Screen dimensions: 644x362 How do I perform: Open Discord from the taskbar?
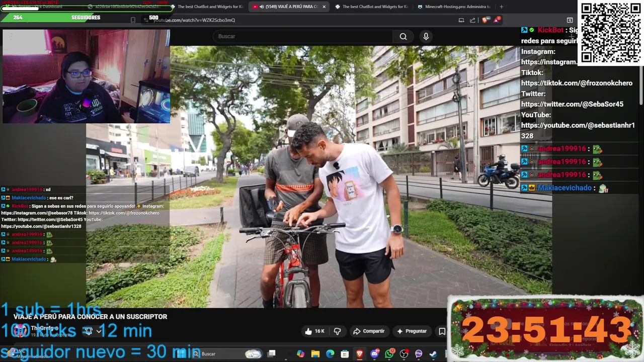(374, 354)
